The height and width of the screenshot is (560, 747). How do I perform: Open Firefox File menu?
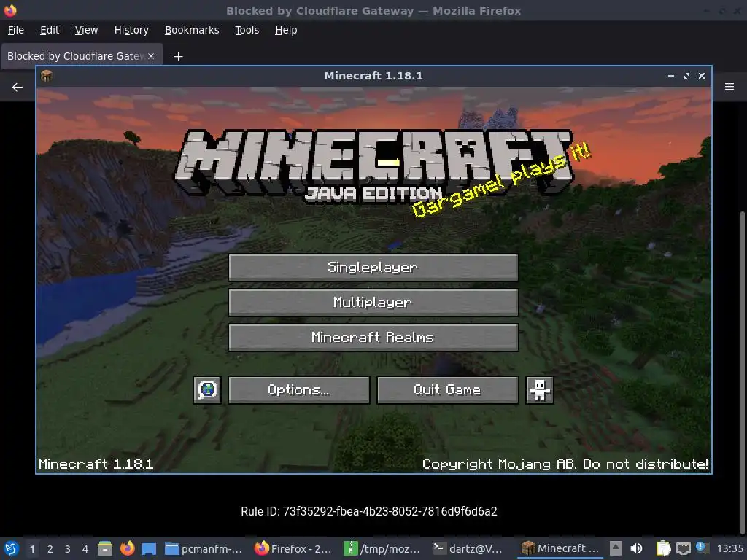[x=16, y=30]
